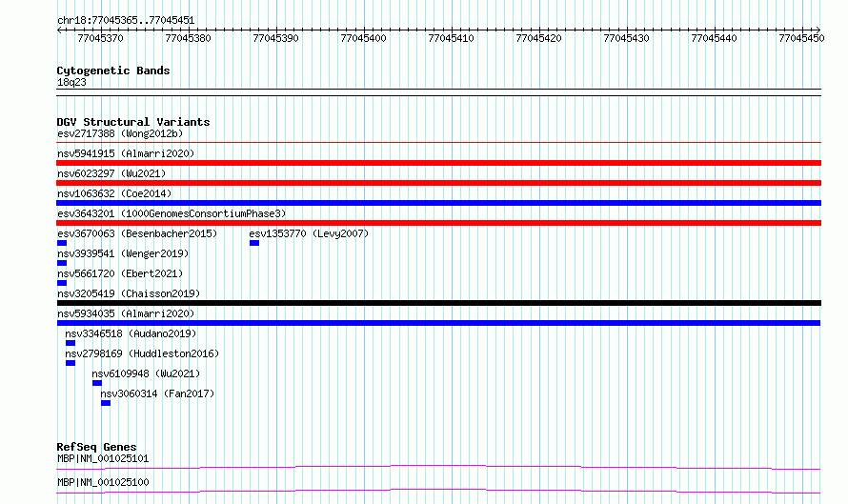Click small blue block under esv3670063
Image resolution: width=848 pixels, height=504 pixels.
point(62,243)
